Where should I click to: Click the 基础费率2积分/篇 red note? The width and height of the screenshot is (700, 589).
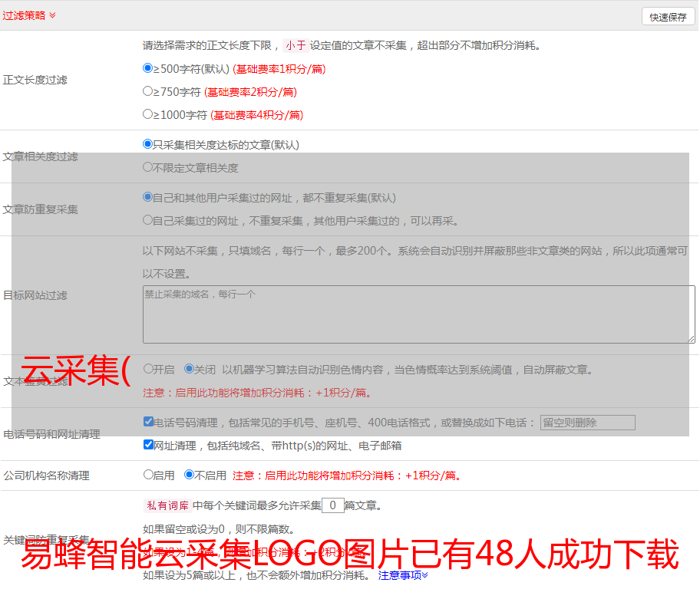pos(250,92)
